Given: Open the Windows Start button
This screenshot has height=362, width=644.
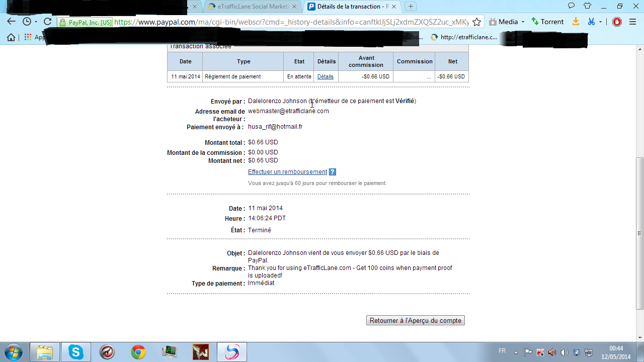Looking at the screenshot, I should 13,352.
